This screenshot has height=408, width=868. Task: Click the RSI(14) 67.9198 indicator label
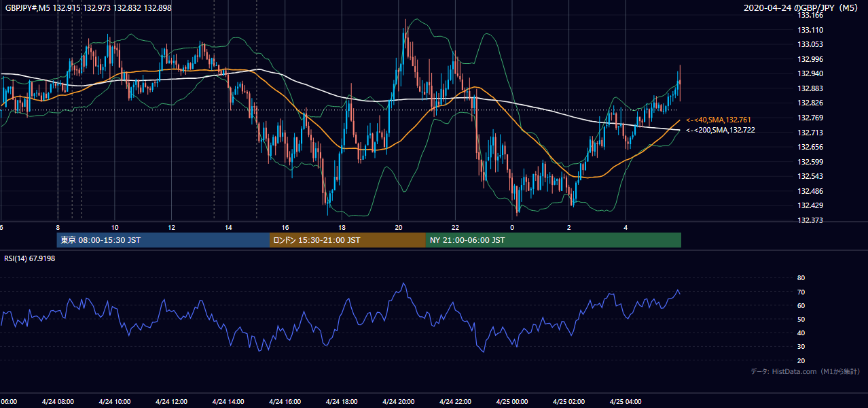tap(29, 258)
